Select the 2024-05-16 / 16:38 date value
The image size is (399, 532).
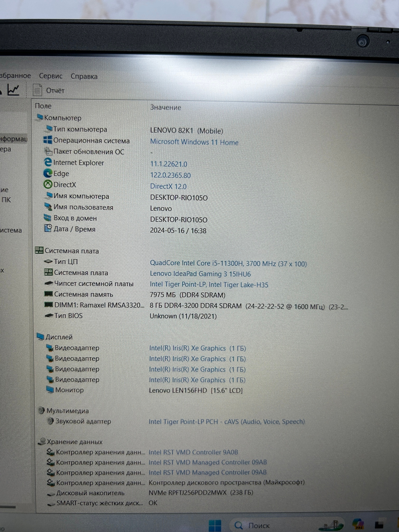pyautogui.click(x=178, y=231)
